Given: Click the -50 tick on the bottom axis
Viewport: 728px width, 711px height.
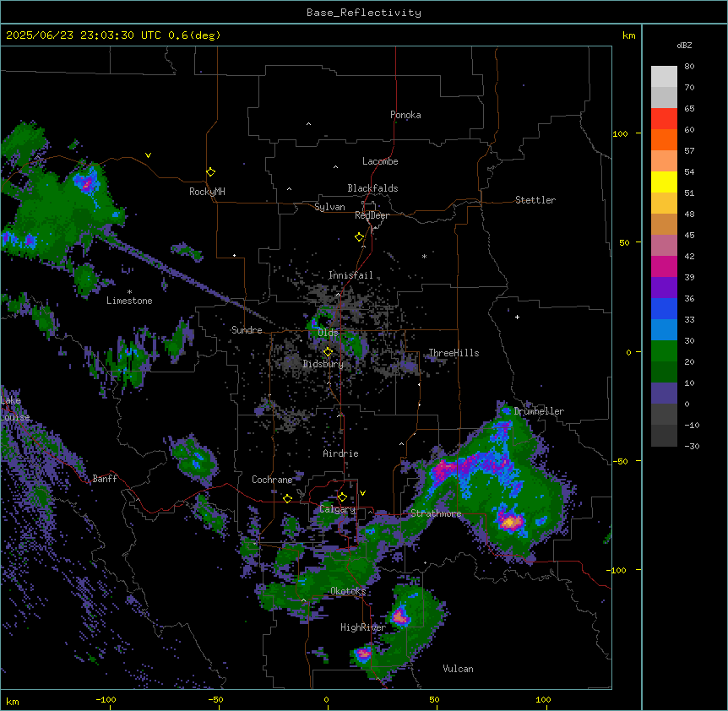Looking at the screenshot, I should click(x=215, y=699).
